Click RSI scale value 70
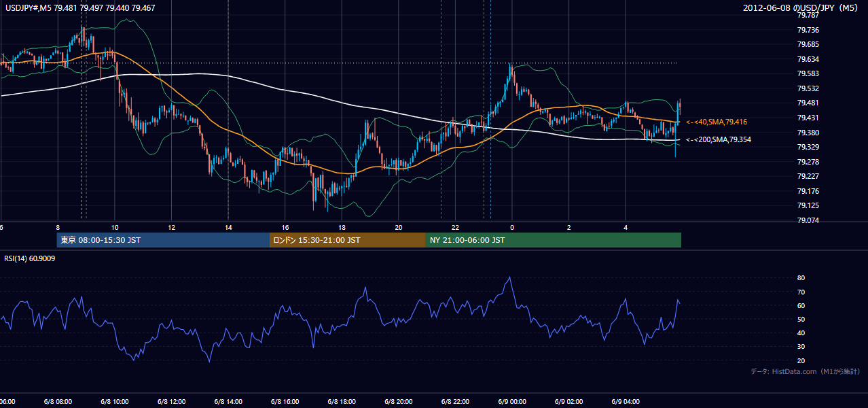This screenshot has height=408, width=868. (x=801, y=292)
